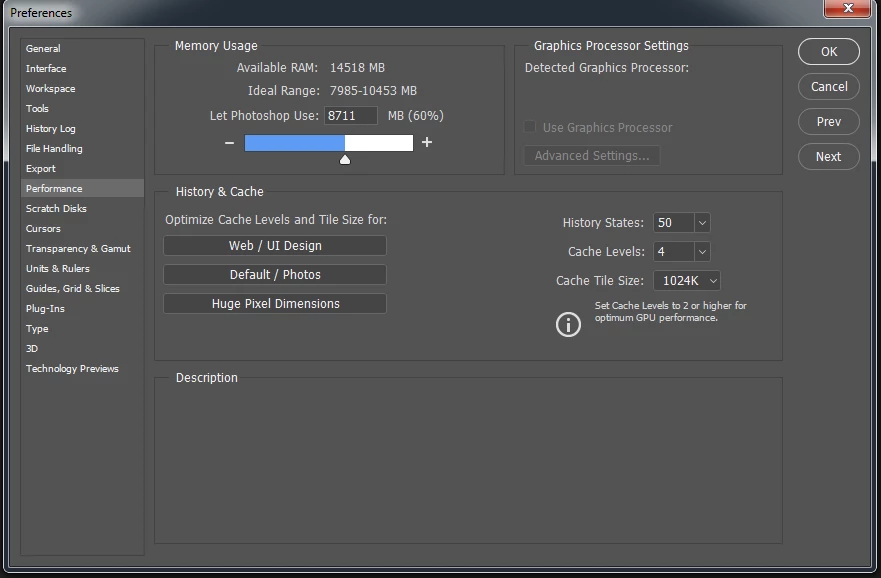Click the MB (60%) label
The height and width of the screenshot is (578, 881).
416,116
